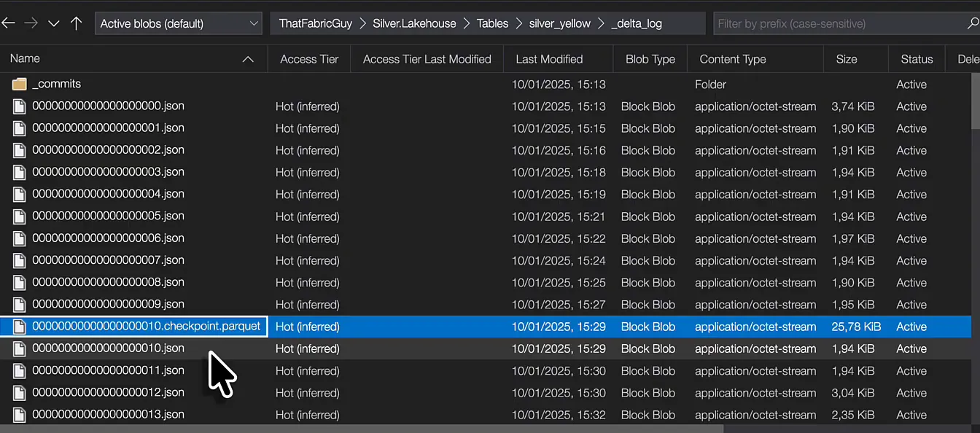Viewport: 980px width, 433px height.
Task: Sort by Last Modified column
Action: 549,59
